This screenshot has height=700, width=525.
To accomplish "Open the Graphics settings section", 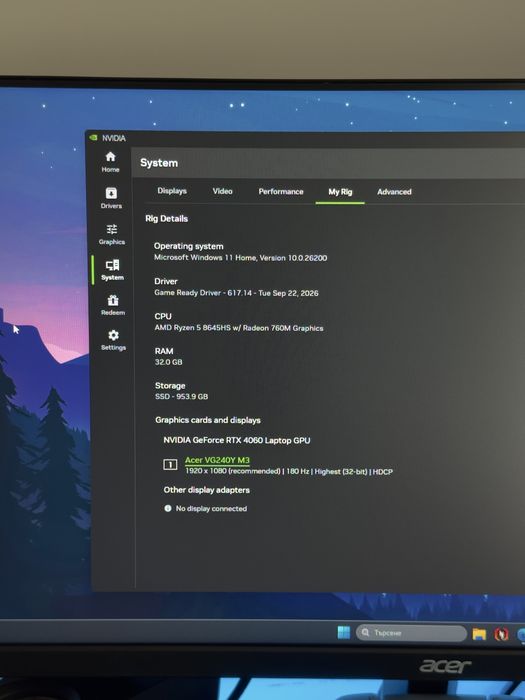I will click(112, 234).
